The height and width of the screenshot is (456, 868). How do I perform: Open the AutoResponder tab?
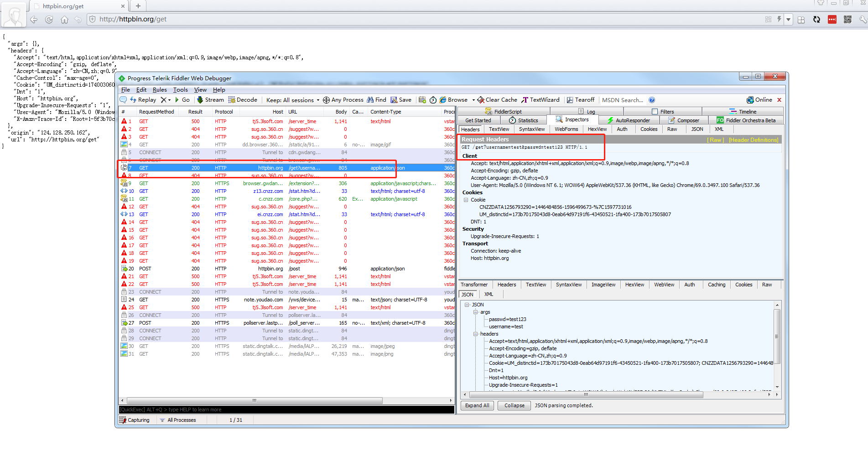[628, 120]
